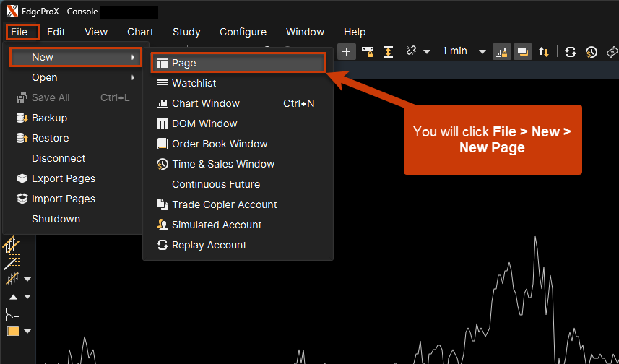Select the Fibonacci retracement line tool
Screen dimensions: 619x364
(x=12, y=263)
